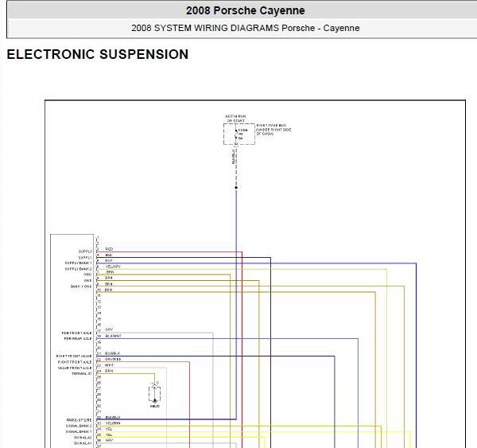Click the "BLU" wire label at pin 5
Image resolution: width=477 pixels, height=448 pixels.
coord(109,261)
